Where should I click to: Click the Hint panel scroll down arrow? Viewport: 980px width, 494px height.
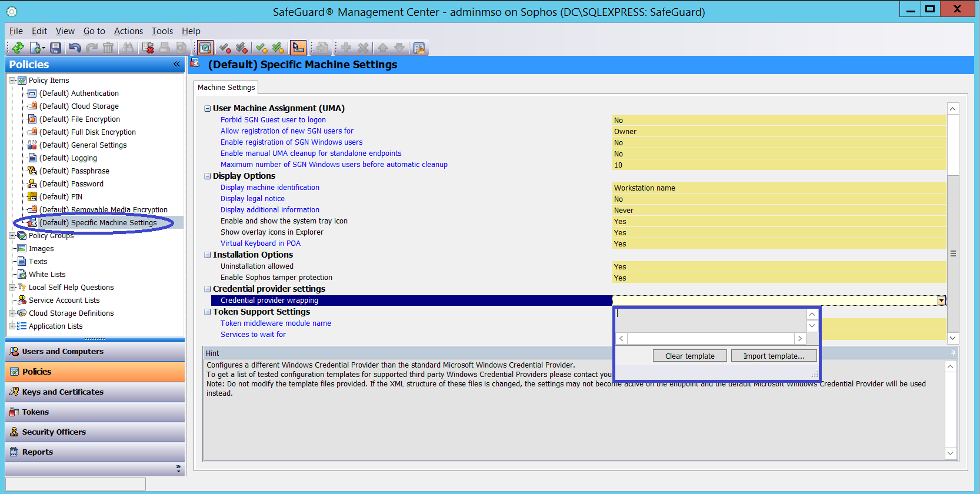point(951,453)
